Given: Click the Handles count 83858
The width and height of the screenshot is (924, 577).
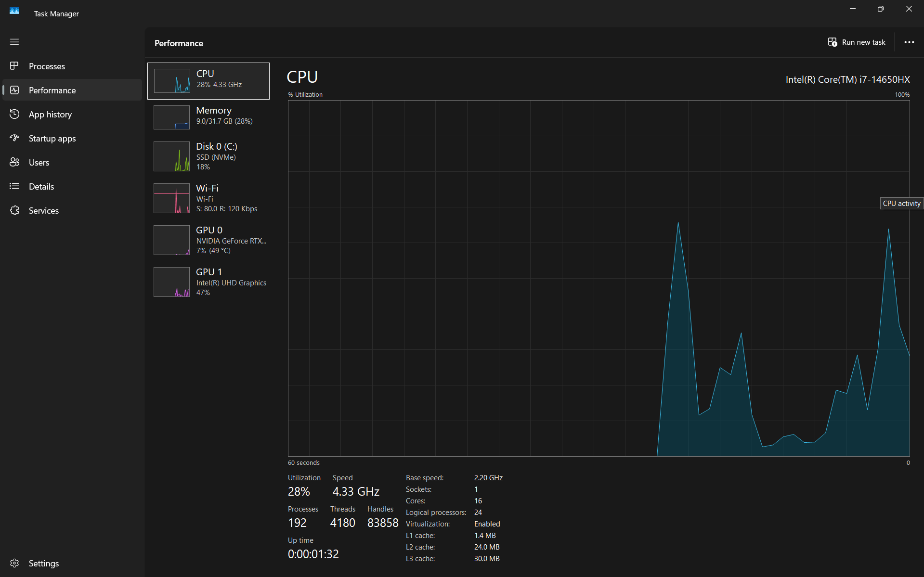Looking at the screenshot, I should [383, 523].
